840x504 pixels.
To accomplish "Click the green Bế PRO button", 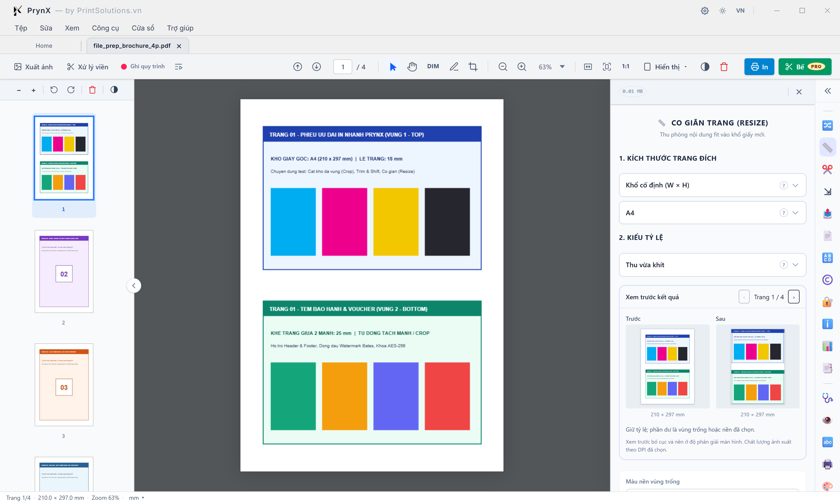I will pyautogui.click(x=805, y=67).
